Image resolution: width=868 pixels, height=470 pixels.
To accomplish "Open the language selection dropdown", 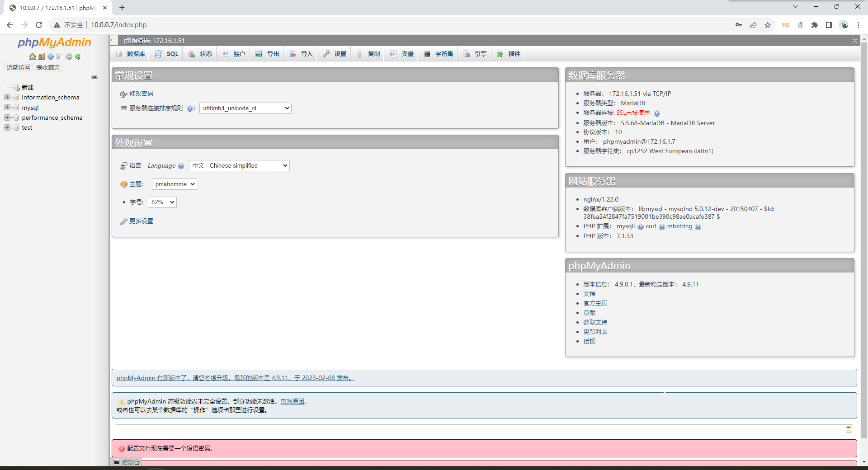I will point(239,166).
